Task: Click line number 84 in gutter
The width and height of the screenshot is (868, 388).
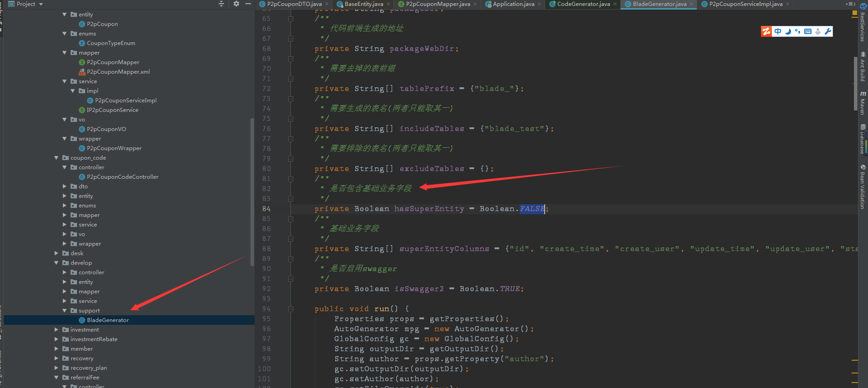Action: coord(266,209)
